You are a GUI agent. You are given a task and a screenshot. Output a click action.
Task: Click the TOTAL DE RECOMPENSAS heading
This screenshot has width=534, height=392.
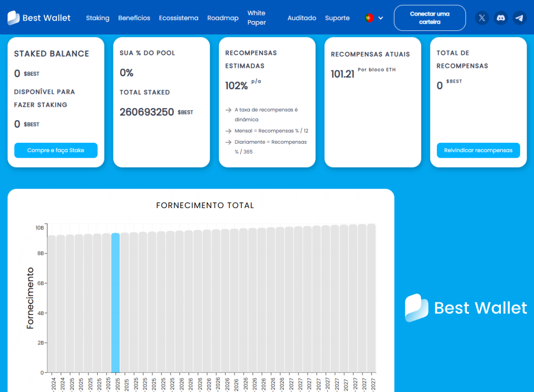(x=462, y=59)
